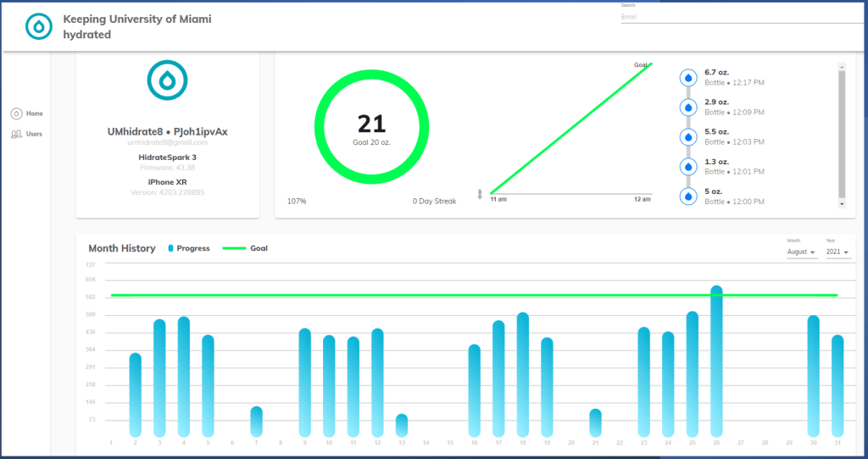Click droplet icon for 5.5 oz. entry
The image size is (868, 459).
click(x=688, y=137)
